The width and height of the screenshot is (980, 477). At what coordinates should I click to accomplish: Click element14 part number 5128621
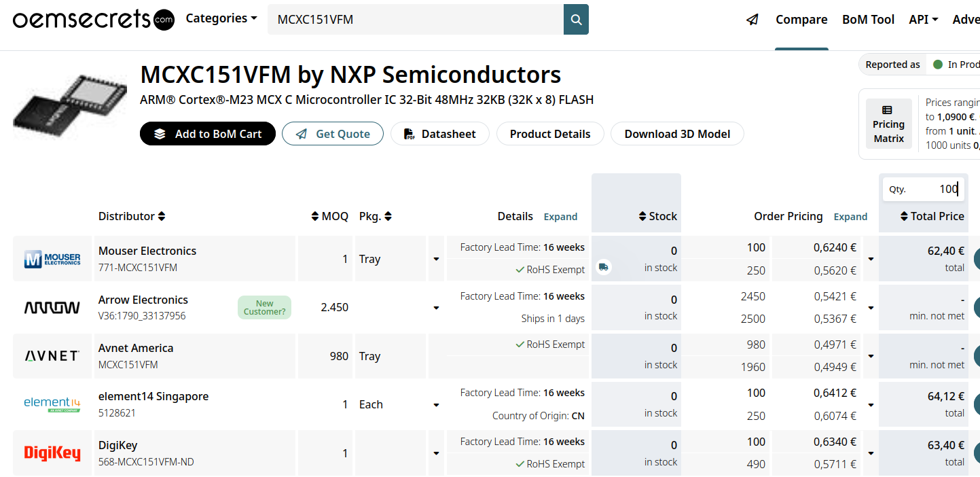click(x=117, y=413)
